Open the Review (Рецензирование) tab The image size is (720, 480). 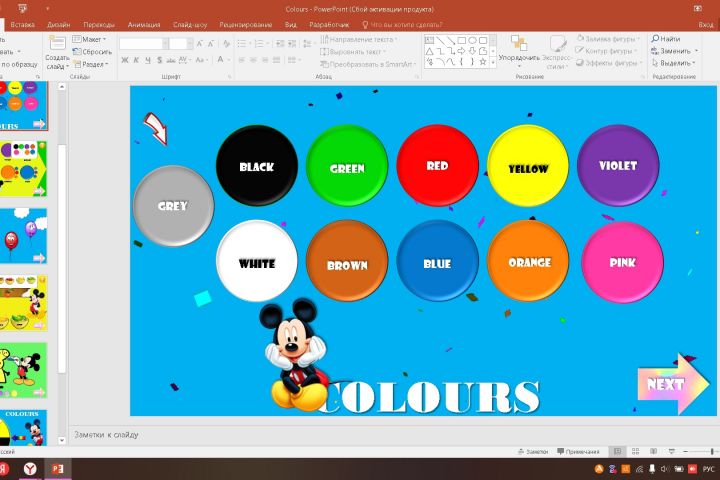pyautogui.click(x=246, y=25)
